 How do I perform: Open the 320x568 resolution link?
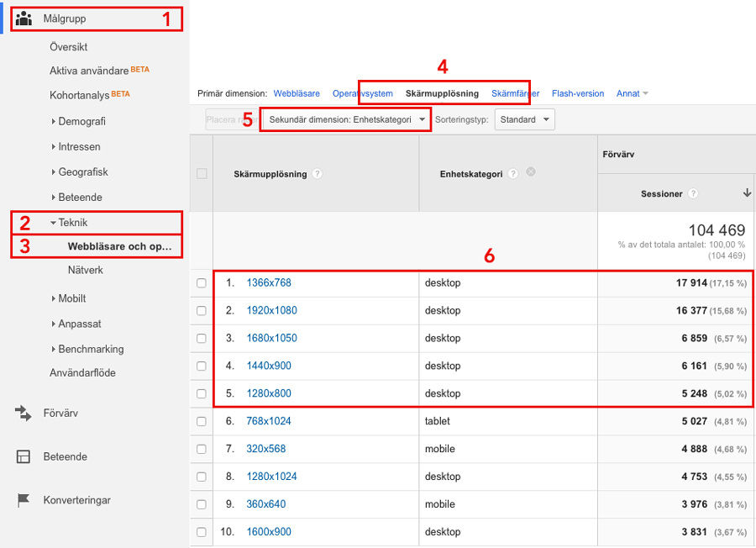(266, 449)
